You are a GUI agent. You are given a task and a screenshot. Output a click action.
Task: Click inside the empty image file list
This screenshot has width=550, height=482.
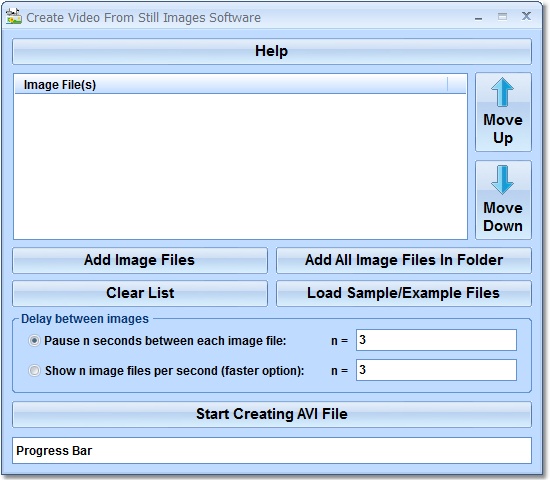[x=240, y=167]
